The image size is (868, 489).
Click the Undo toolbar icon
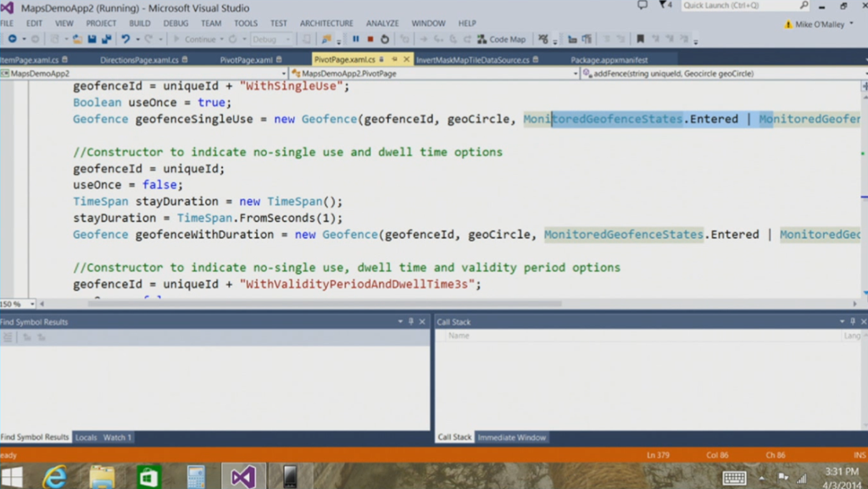coord(125,39)
